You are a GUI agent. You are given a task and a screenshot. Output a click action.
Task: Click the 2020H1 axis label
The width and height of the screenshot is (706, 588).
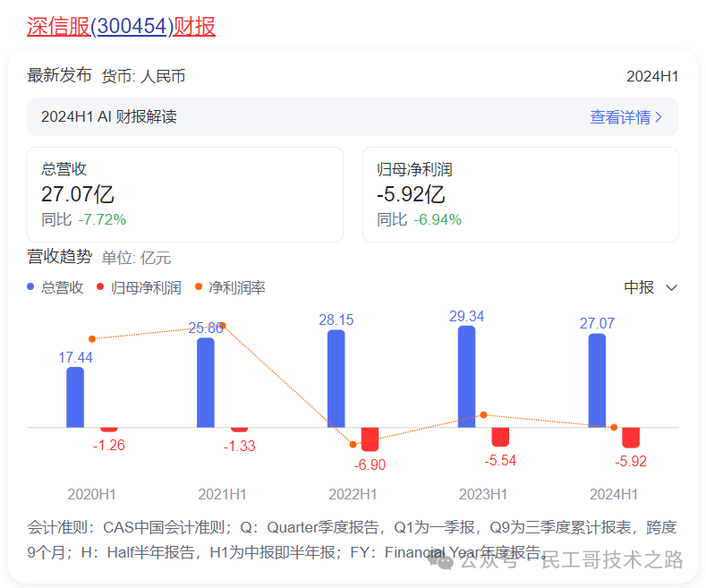[x=92, y=494]
